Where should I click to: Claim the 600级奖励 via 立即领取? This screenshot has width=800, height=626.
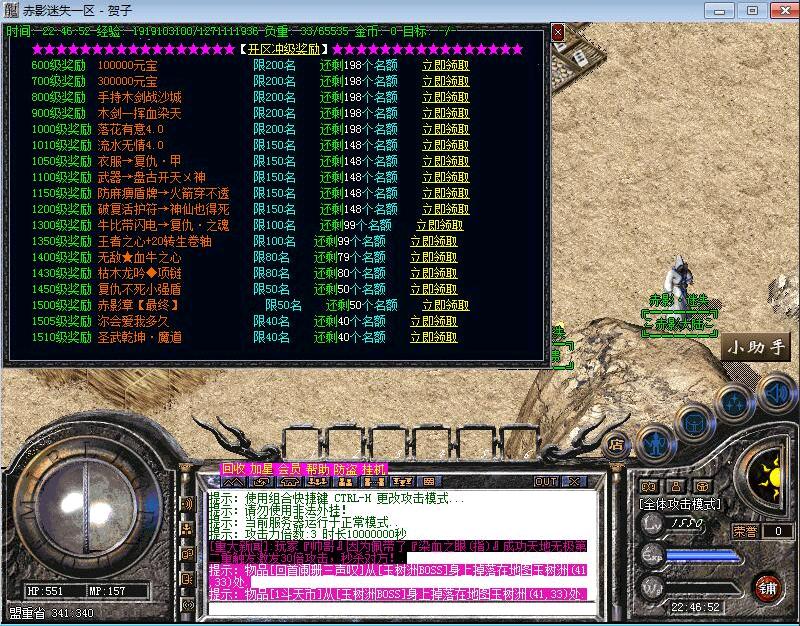tap(445, 65)
